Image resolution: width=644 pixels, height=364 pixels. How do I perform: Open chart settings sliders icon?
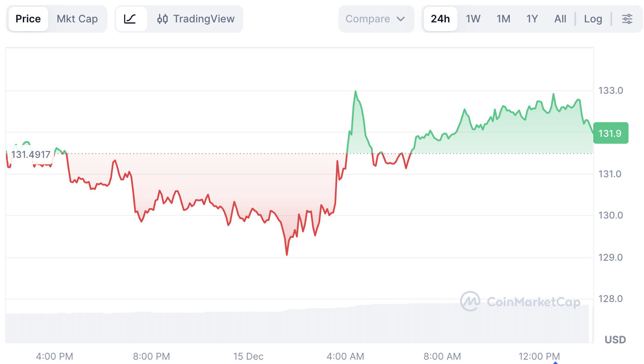point(627,19)
